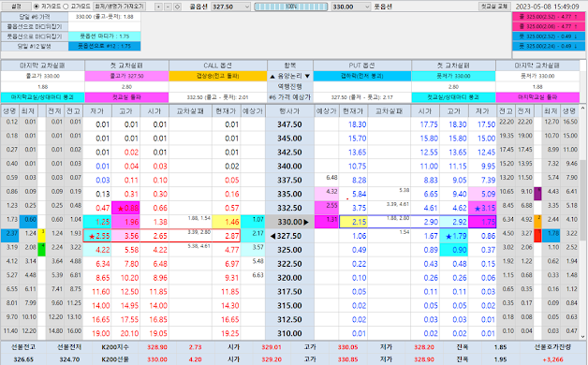Click the 마지막 교차실패 header on the call side
Viewport: 588px width, 365px height.
pos(42,66)
